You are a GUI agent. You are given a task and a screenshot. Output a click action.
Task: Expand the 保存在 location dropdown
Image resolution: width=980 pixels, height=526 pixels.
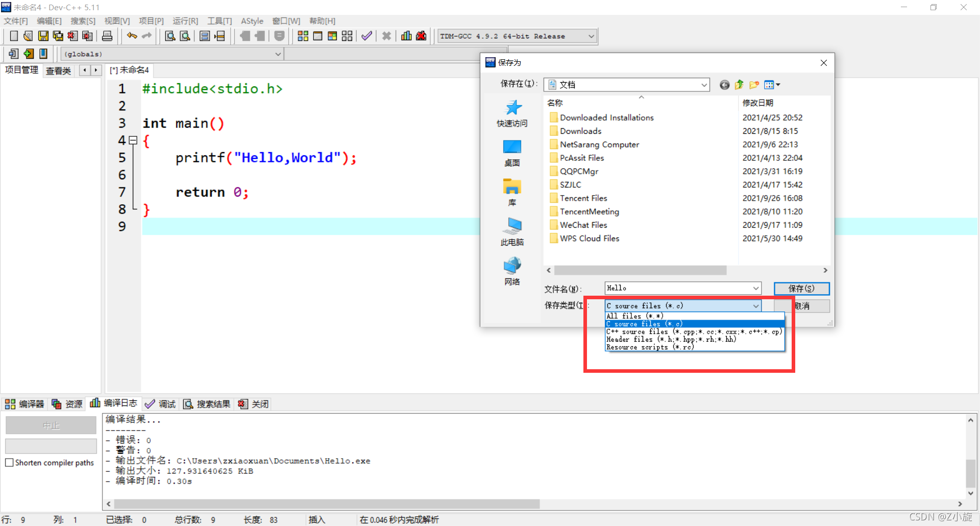(x=704, y=85)
